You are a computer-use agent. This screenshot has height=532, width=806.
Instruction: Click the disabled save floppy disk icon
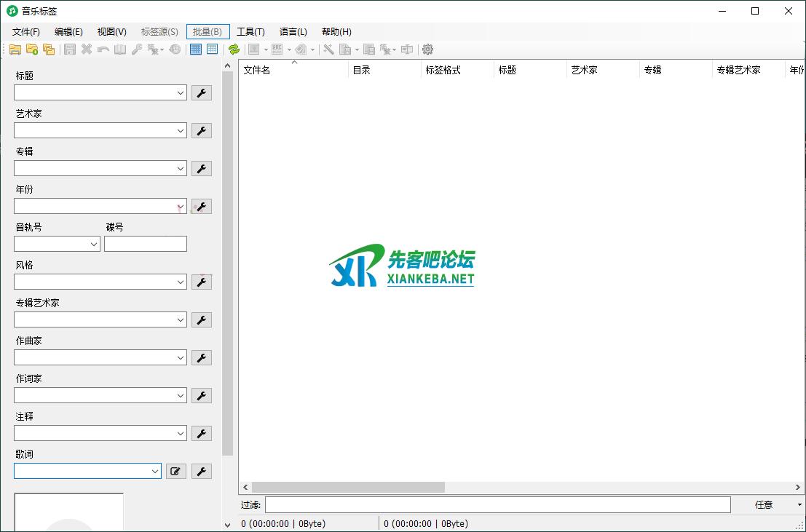click(x=70, y=49)
